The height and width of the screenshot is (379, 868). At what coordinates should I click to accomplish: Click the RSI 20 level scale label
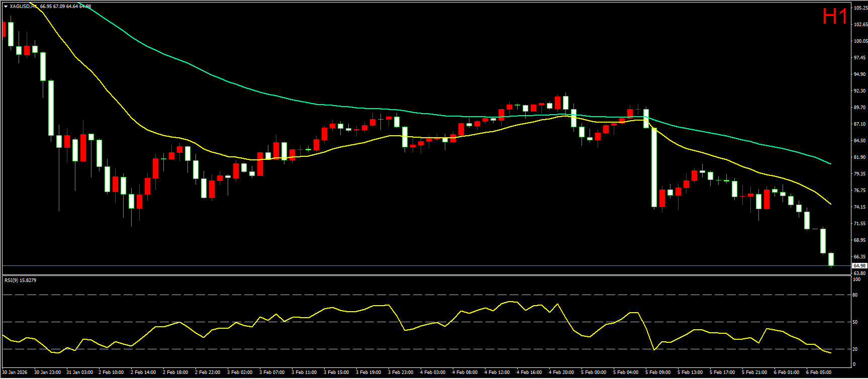click(x=855, y=349)
